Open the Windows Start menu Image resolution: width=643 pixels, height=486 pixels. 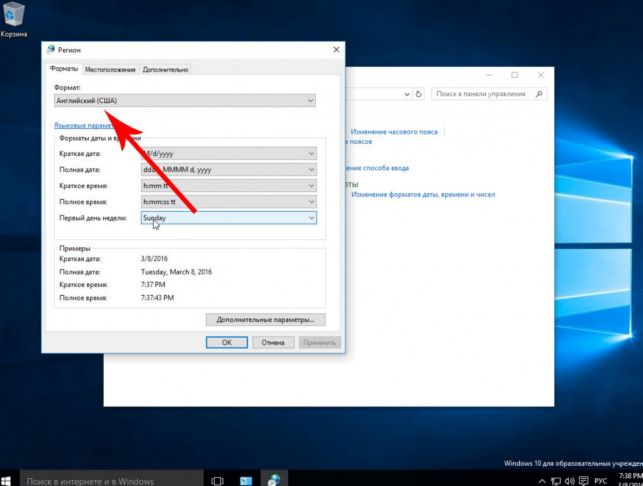(7, 480)
